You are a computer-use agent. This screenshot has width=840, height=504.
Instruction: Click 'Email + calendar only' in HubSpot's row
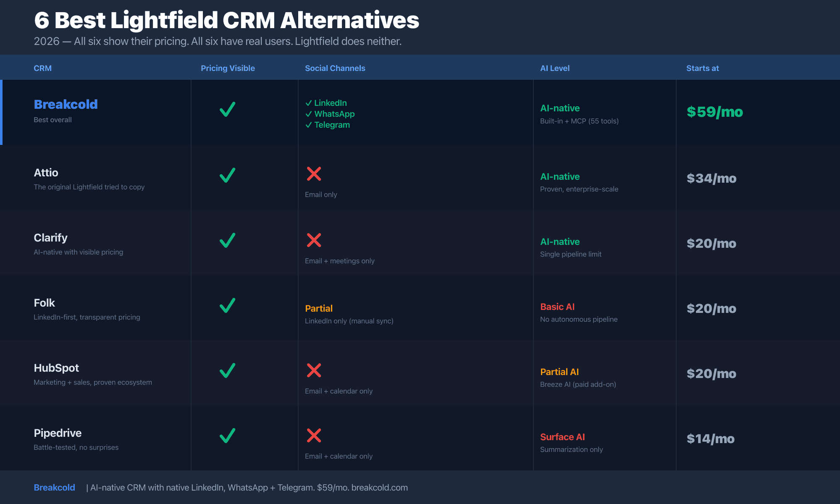click(x=339, y=391)
